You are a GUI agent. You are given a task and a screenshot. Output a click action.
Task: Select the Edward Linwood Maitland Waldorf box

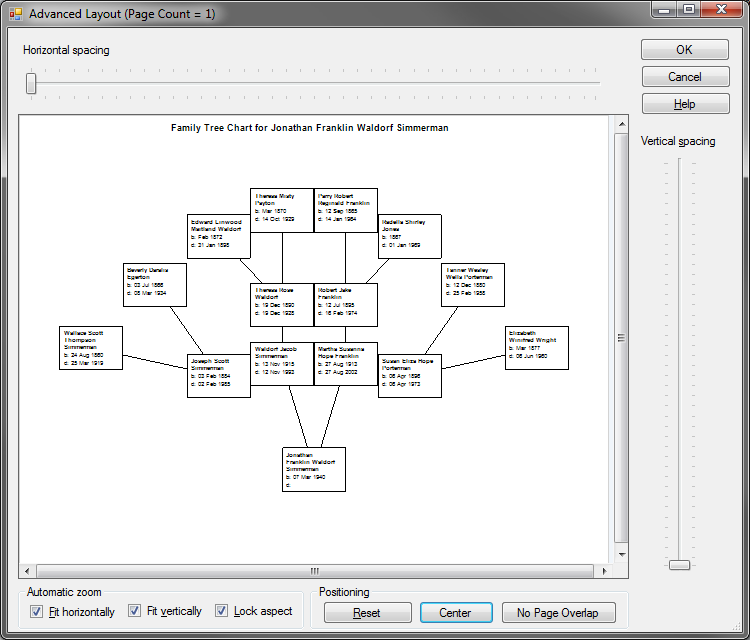[219, 236]
